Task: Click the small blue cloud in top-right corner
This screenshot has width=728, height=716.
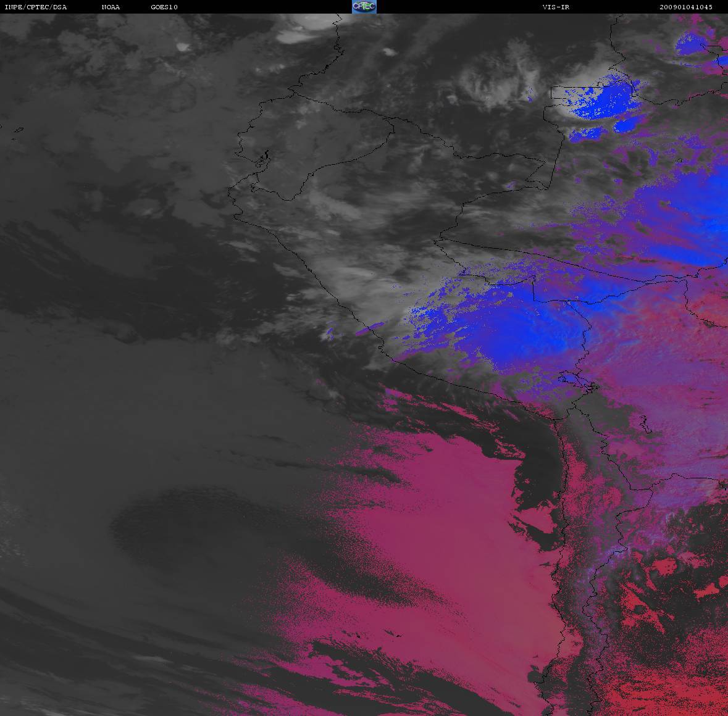Action: pyautogui.click(x=695, y=43)
